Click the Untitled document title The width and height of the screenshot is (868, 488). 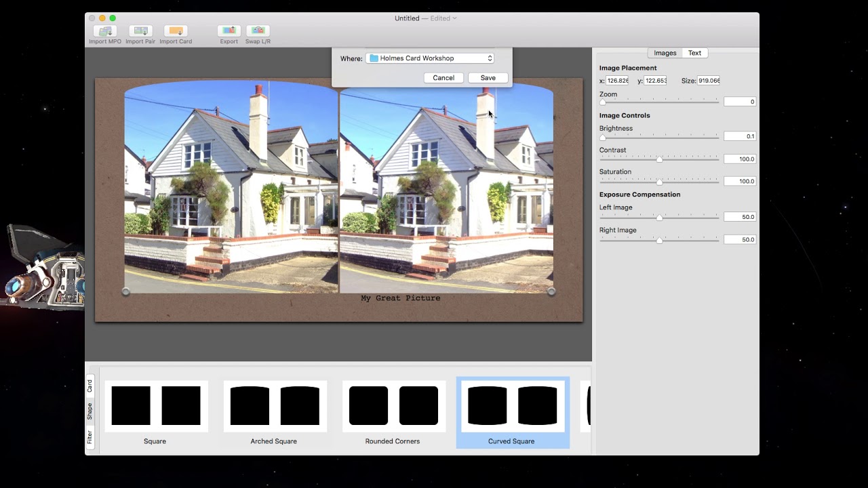tap(407, 18)
